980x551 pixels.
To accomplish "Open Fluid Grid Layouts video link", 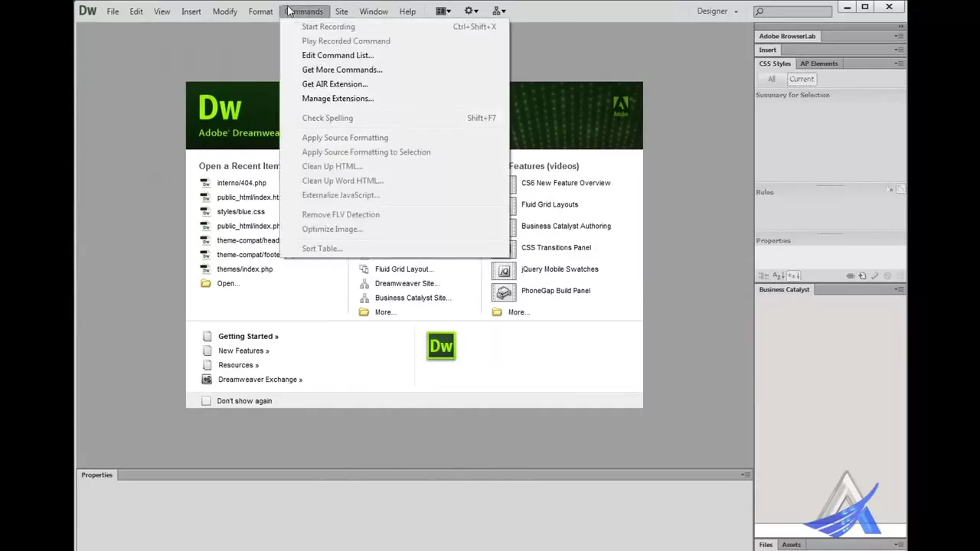I will [x=550, y=204].
